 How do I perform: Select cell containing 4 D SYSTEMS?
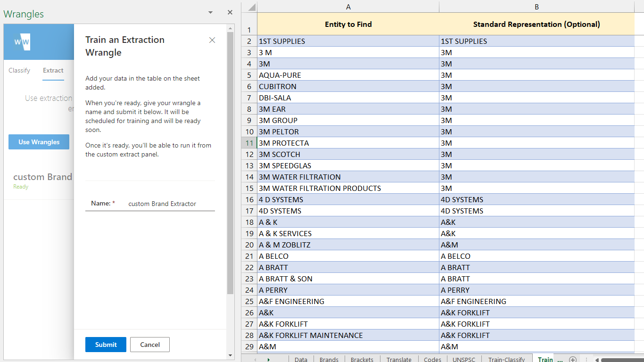point(348,199)
